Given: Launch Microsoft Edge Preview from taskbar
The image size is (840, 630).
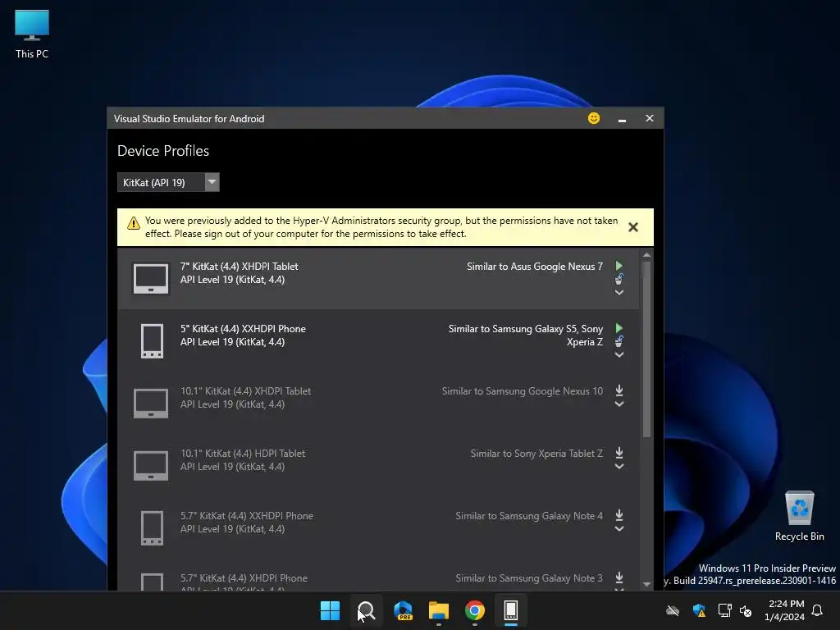Looking at the screenshot, I should click(403, 610).
